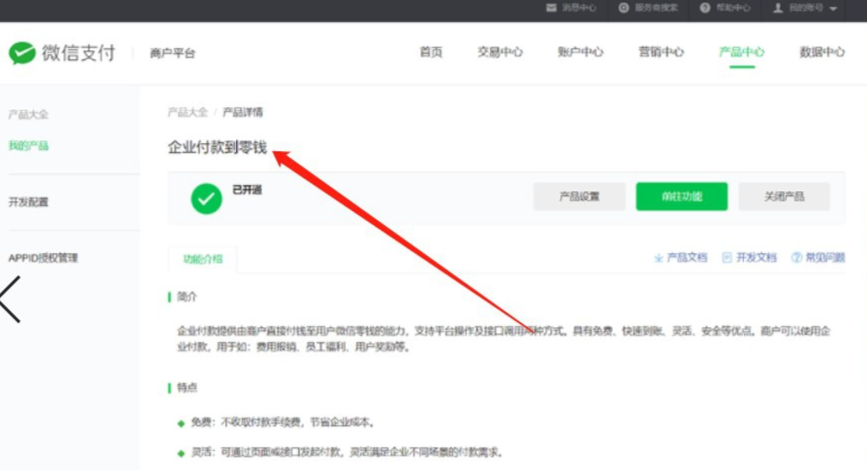Click the 常见问题 question icon
Image resolution: width=867 pixels, height=470 pixels.
[796, 258]
